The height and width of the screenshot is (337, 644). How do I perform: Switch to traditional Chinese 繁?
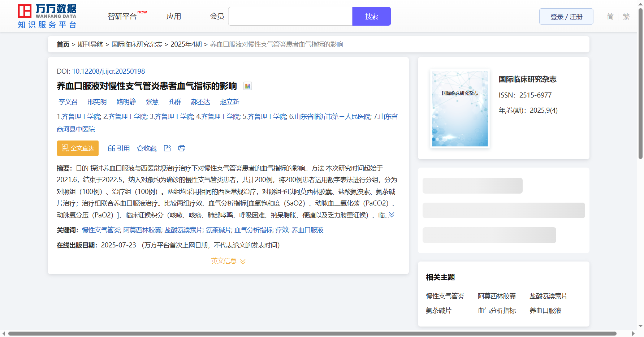626,17
